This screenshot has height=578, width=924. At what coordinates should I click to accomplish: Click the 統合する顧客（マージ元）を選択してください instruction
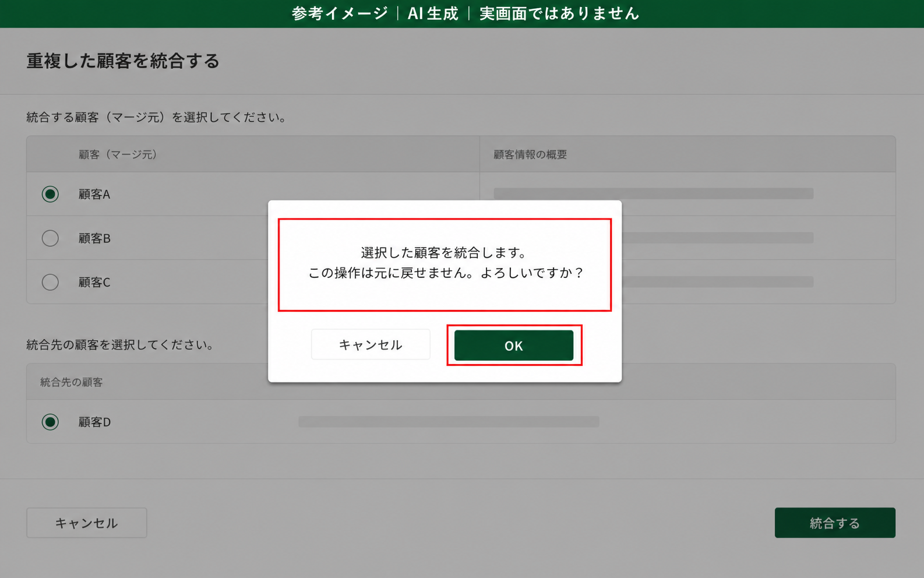157,117
